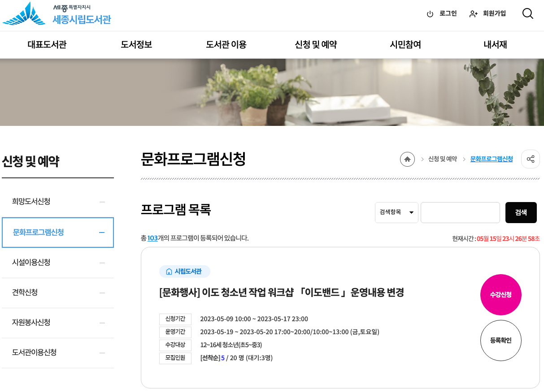Click the add-user icon beside 회원가입
This screenshot has height=392, width=544.
tap(474, 14)
